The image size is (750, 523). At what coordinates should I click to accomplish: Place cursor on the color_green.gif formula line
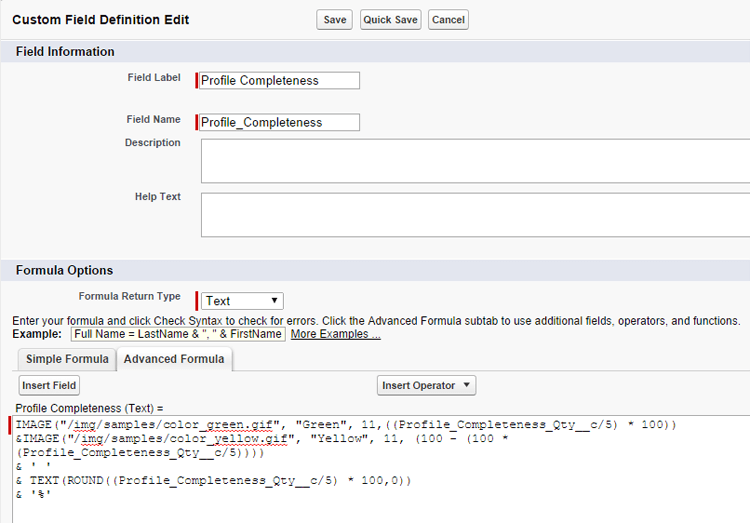tap(300, 425)
